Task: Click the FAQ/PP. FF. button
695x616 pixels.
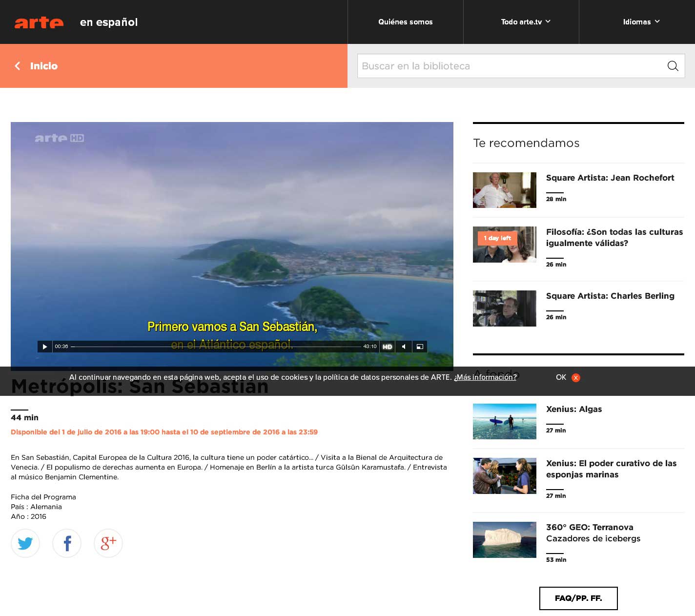Action: point(578,598)
